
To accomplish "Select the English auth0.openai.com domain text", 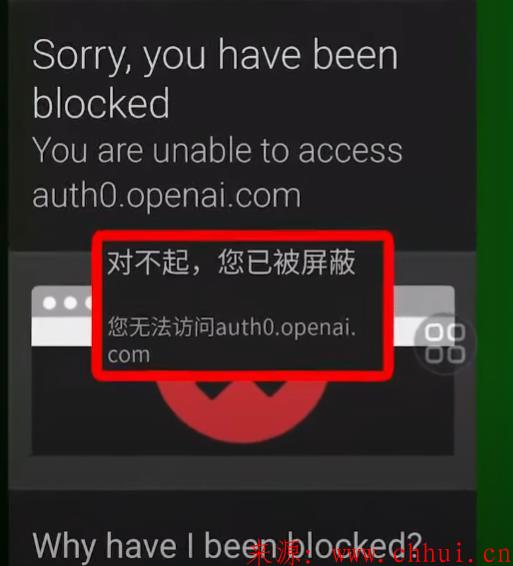I will coord(166,195).
